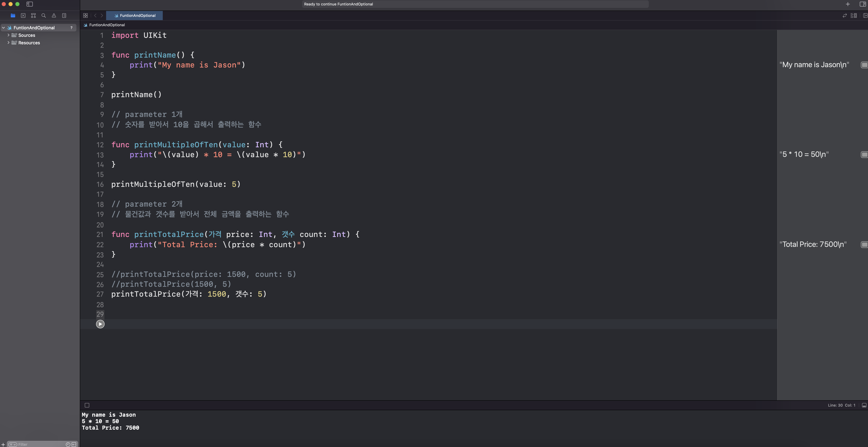Open the Issue navigator warning icon
The image size is (868, 447).
54,16
